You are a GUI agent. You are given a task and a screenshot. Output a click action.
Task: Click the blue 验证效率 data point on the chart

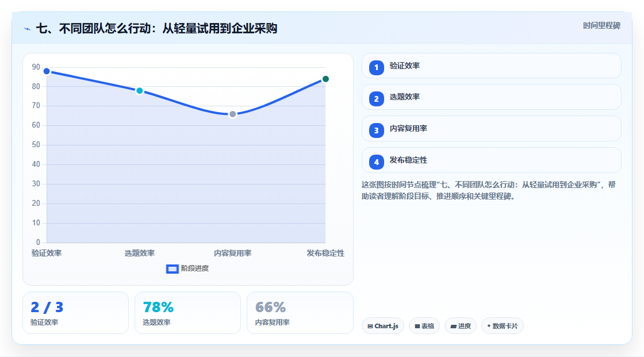coord(47,71)
